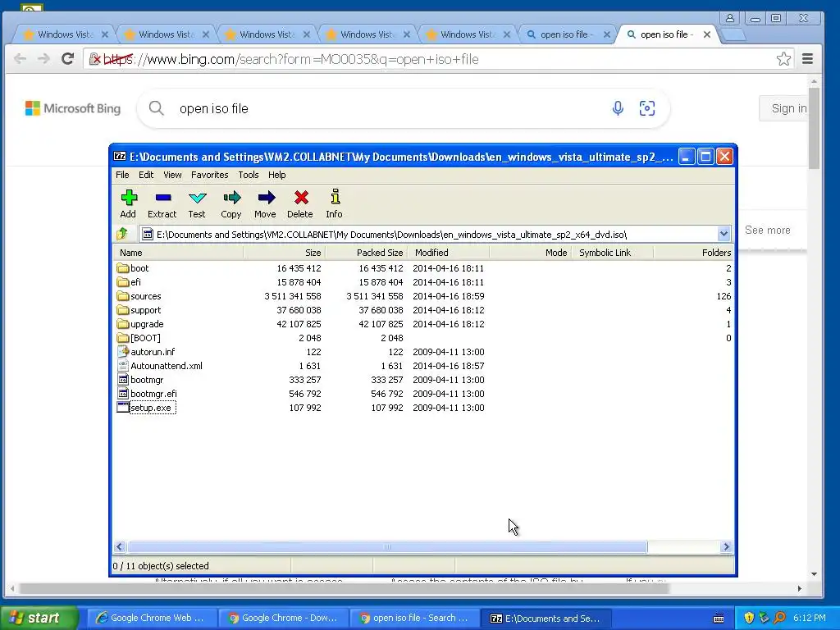Select the [BOOT] folder icon
Image resolution: width=840 pixels, height=630 pixels.
(x=123, y=337)
